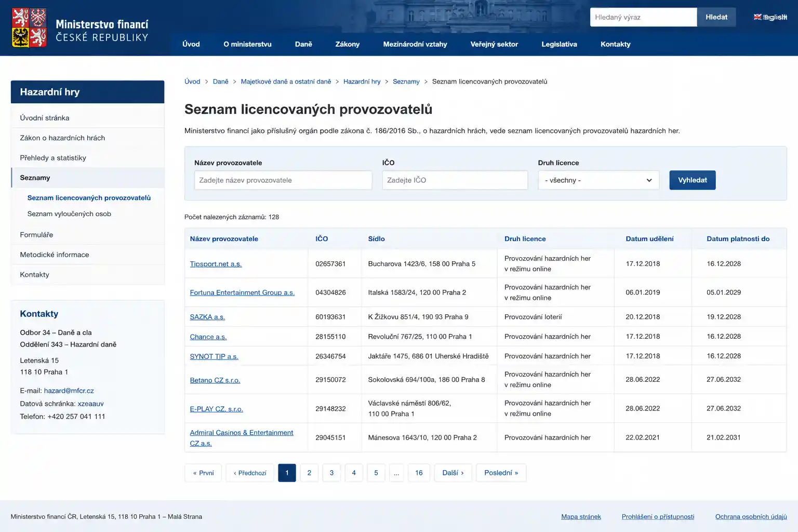Viewport: 798px width, 532px height.
Task: Open Metodické informace in the sidebar
Action: 88,255
